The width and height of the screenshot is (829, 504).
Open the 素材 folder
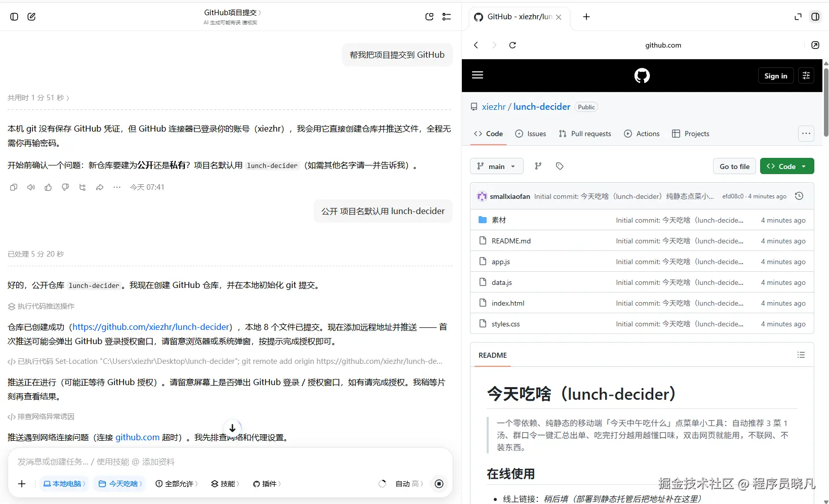coord(499,220)
